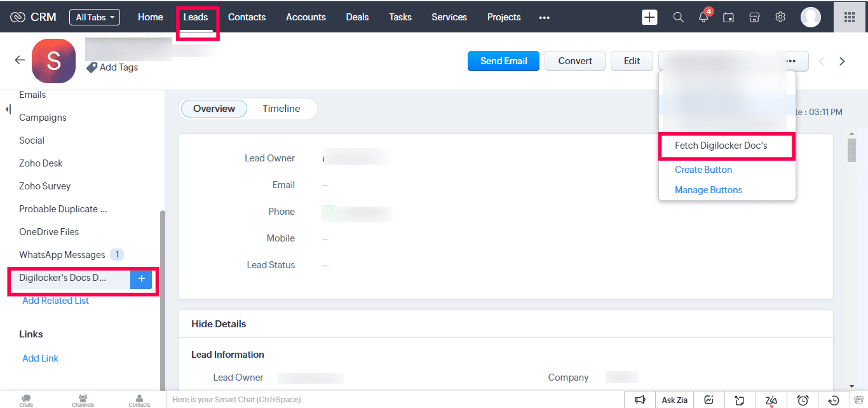Screen dimensions: 868x408
Task: Open the All Tabs dropdown
Action: pyautogui.click(x=95, y=17)
